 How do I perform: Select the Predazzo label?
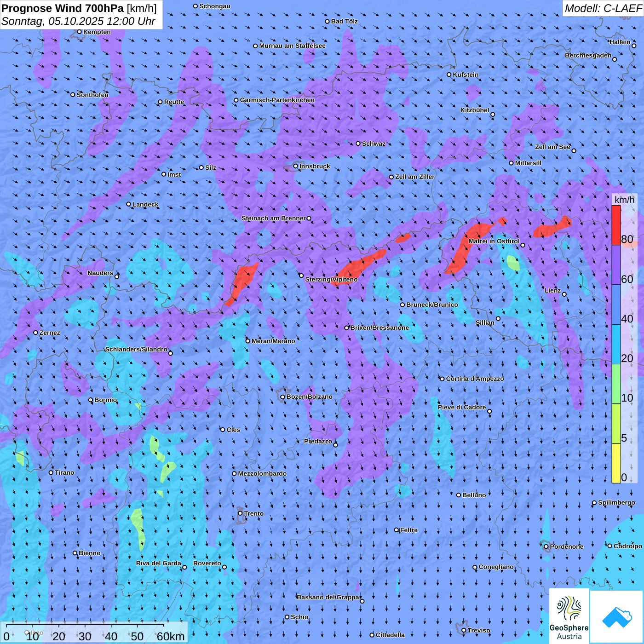click(x=318, y=441)
